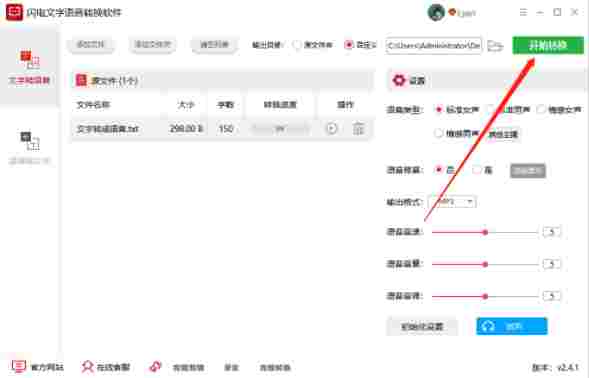The image size is (589, 378).
Task: Select the .txt file row name
Action: pos(108,129)
